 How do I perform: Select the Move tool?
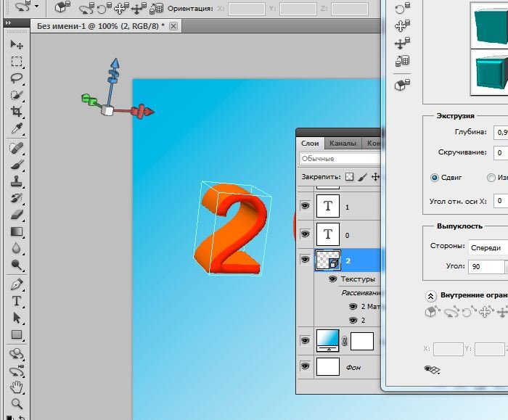(16, 45)
